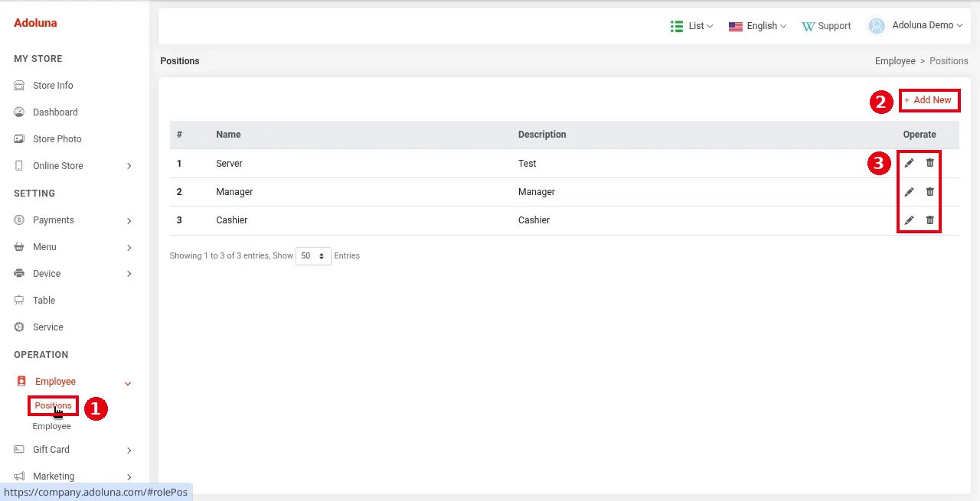The height and width of the screenshot is (501, 980).
Task: Edit the Server position with pencil icon
Action: click(910, 163)
